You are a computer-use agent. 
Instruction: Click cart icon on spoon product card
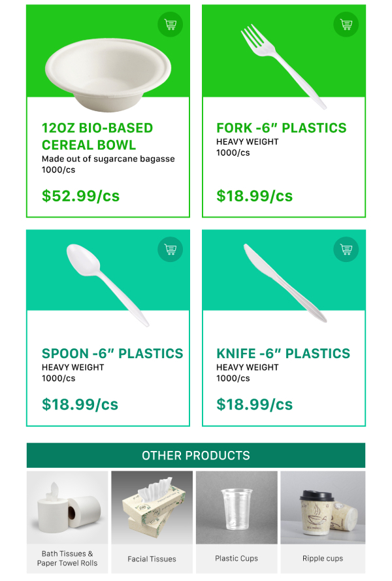pyautogui.click(x=171, y=249)
